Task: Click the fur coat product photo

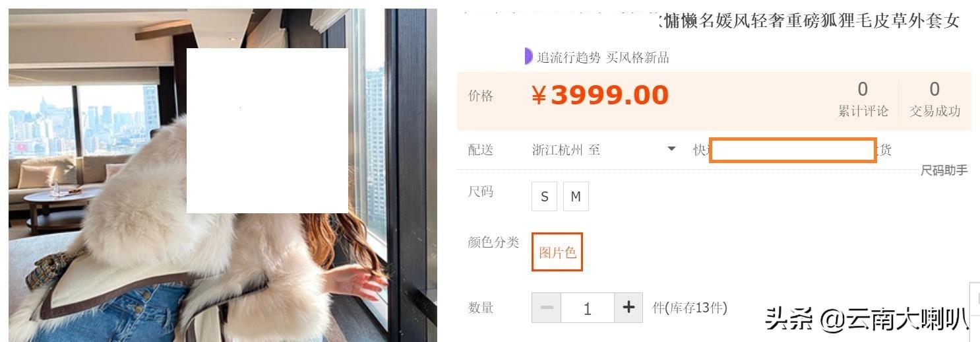Action: 223,175
